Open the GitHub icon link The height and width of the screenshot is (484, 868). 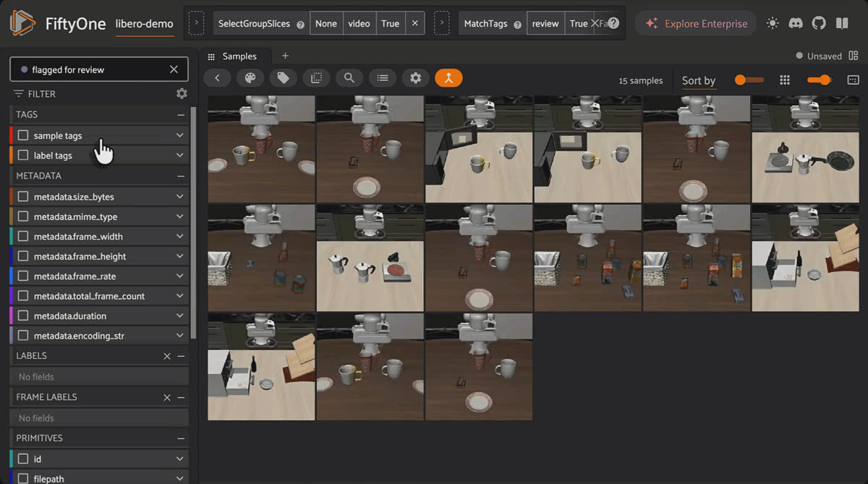[x=819, y=23]
